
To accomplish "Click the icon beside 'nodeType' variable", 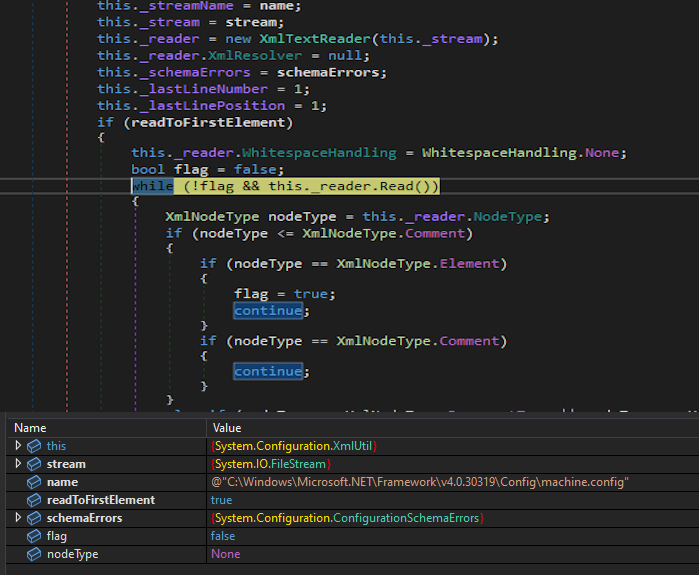I will click(x=34, y=554).
